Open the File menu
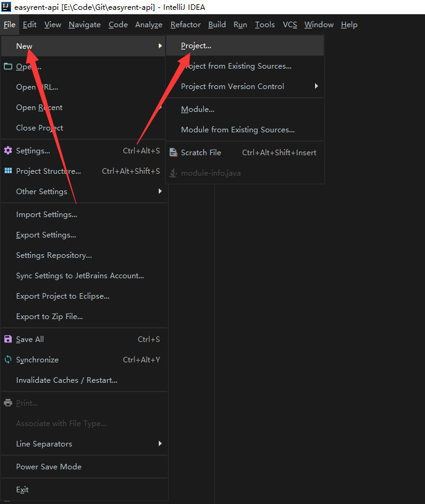The width and height of the screenshot is (425, 504). [x=9, y=25]
